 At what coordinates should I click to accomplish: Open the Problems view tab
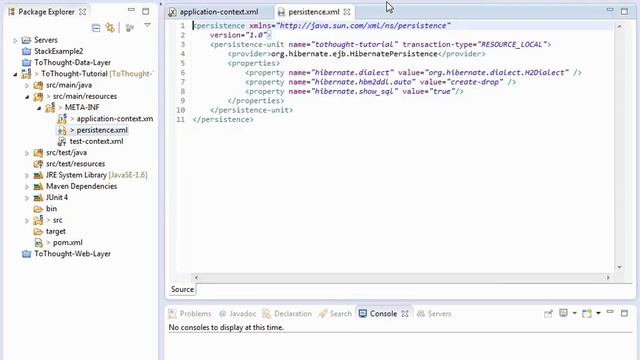point(190,313)
